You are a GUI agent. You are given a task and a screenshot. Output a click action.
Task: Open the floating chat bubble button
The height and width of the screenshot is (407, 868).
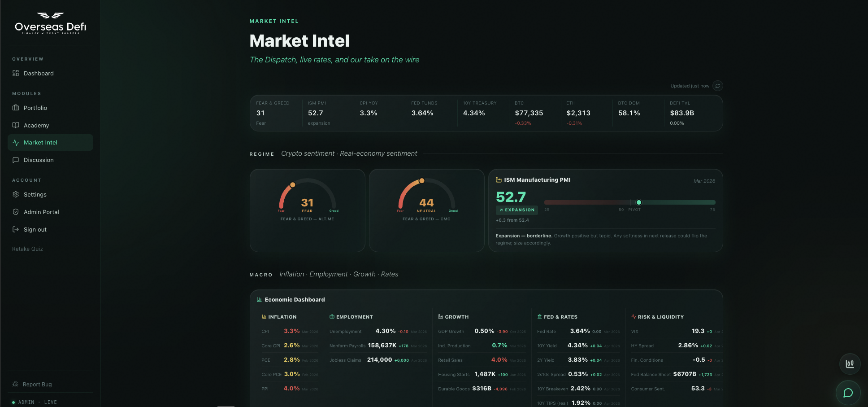click(848, 393)
